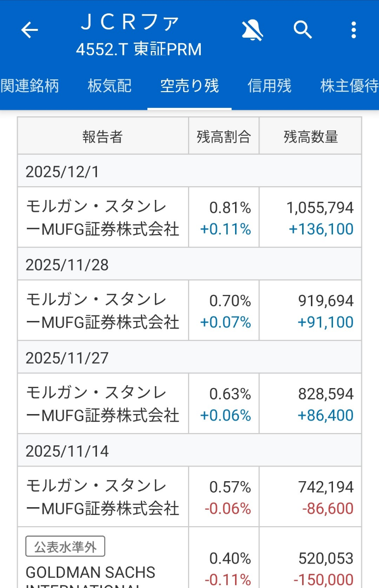Open the search magnifier icon

coord(303,30)
